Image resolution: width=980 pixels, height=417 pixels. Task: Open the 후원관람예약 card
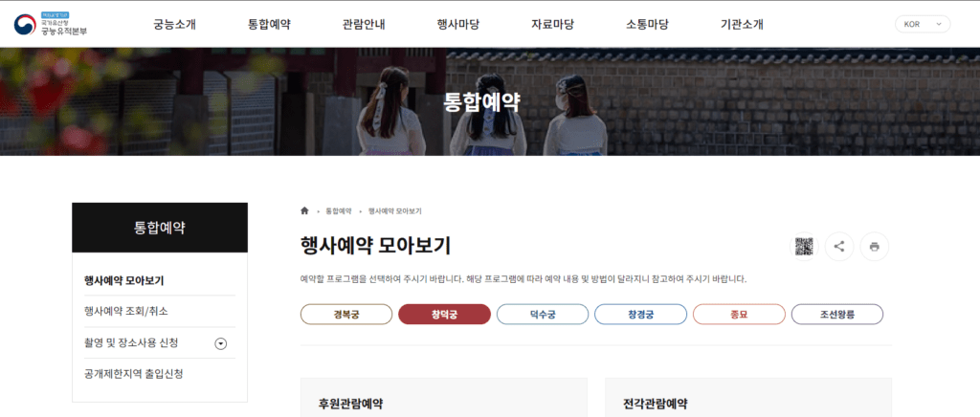point(443,397)
